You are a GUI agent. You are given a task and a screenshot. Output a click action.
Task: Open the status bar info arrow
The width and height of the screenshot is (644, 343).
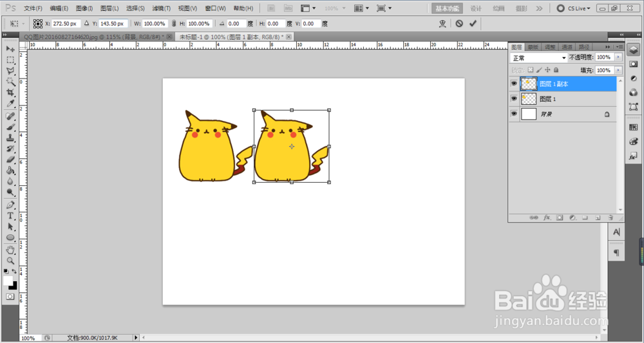136,338
